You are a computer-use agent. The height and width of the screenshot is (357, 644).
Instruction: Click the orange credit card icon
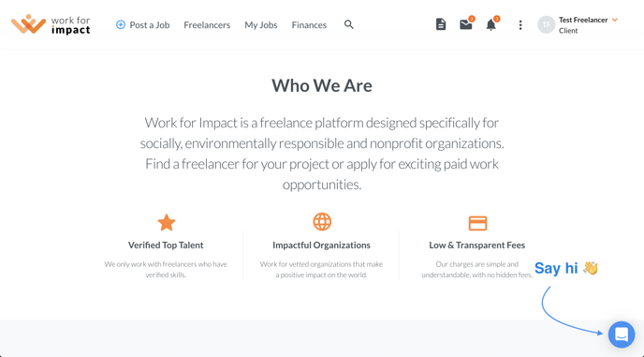pyautogui.click(x=477, y=223)
